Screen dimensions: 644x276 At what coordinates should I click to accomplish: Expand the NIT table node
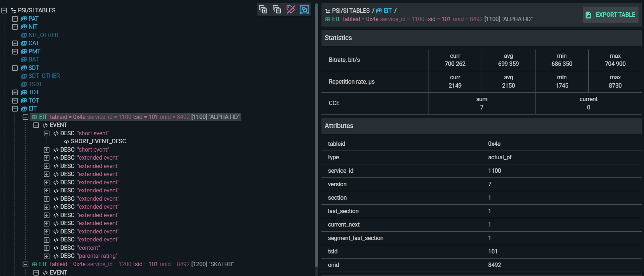click(x=15, y=27)
